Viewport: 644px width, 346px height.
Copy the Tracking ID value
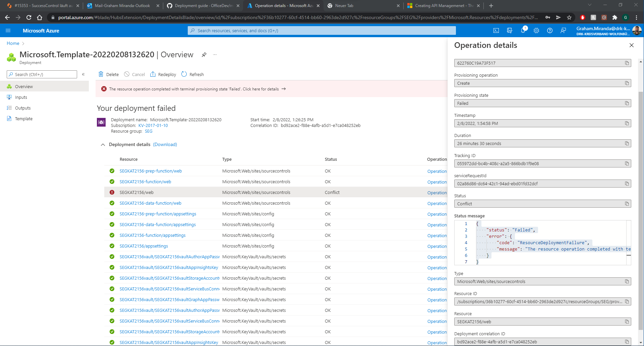[627, 163]
